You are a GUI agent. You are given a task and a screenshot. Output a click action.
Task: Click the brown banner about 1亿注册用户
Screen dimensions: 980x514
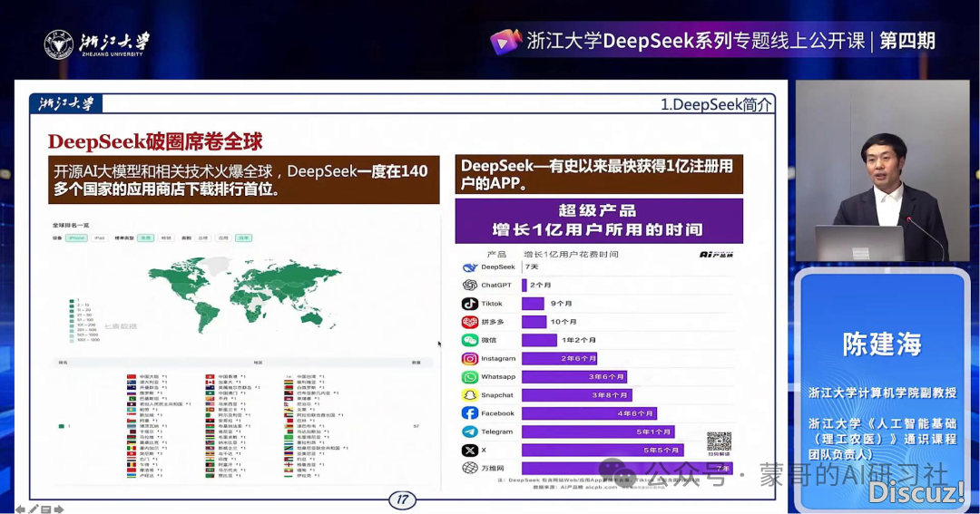pyautogui.click(x=599, y=174)
